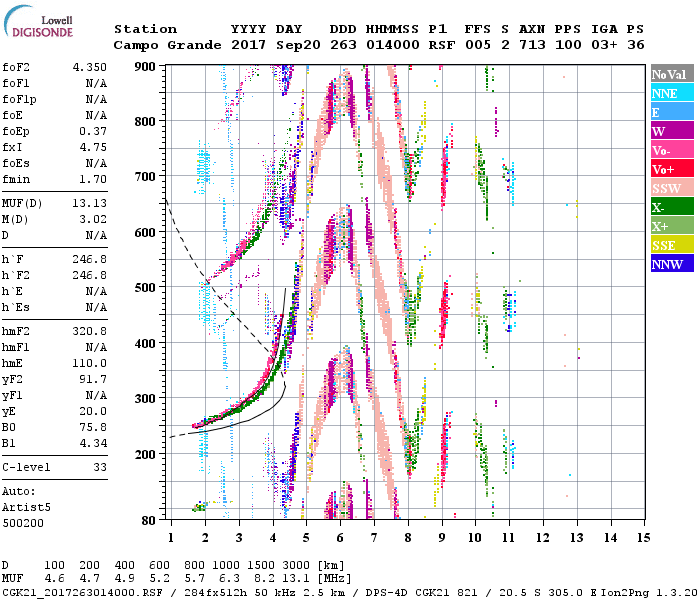Click the Vo+ red legend swatch
The image size is (700, 600).
672,169
